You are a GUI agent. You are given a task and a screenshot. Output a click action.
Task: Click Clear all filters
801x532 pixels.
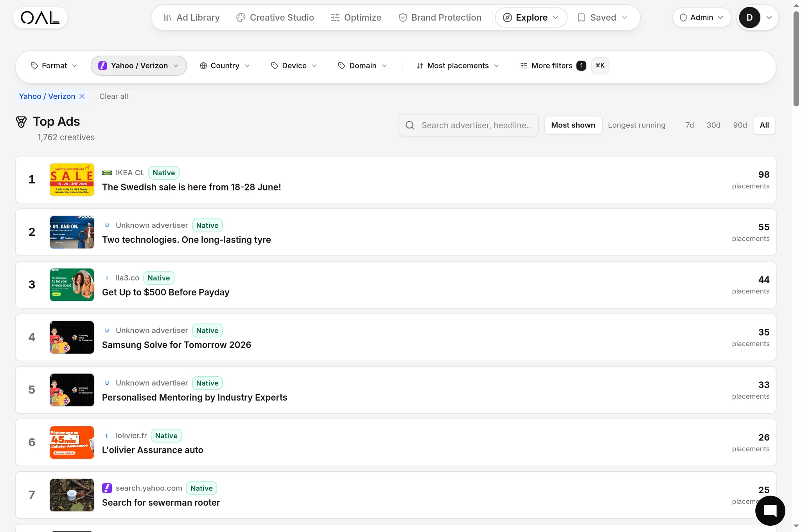(x=113, y=97)
